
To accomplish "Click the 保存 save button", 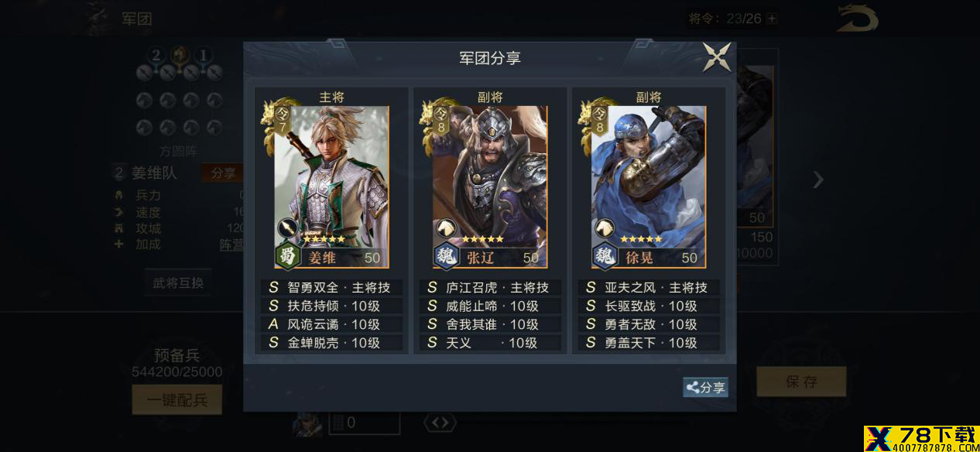I will [801, 382].
